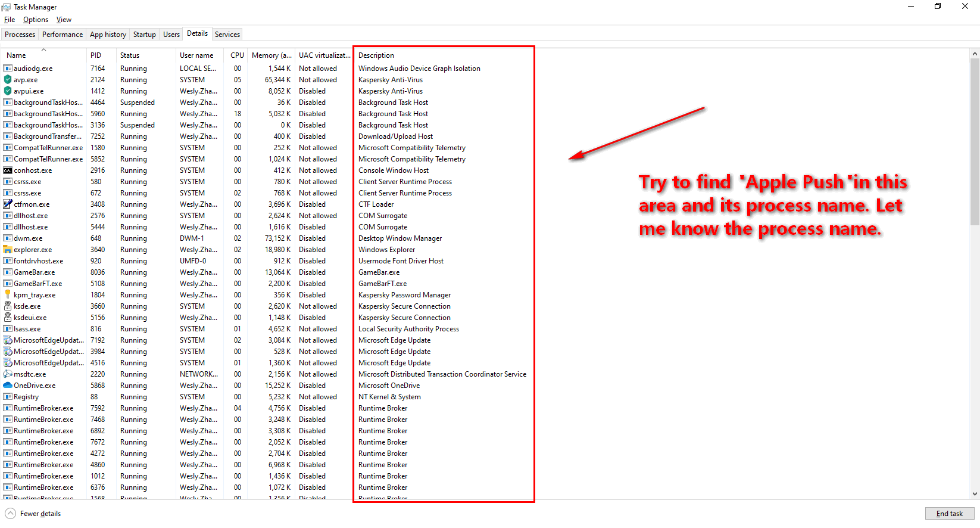
Task: Click the ksdeui.exe icon
Action: pos(8,318)
